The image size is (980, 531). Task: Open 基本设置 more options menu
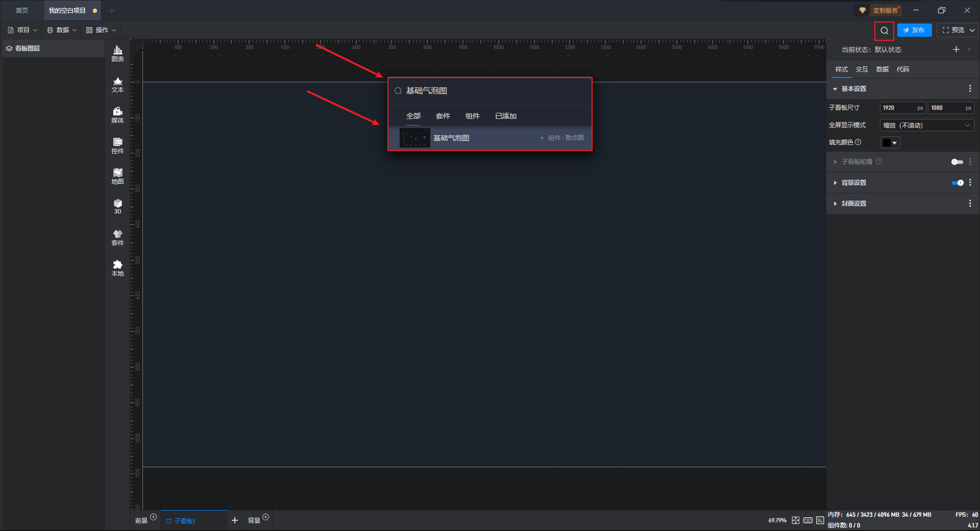click(x=970, y=89)
